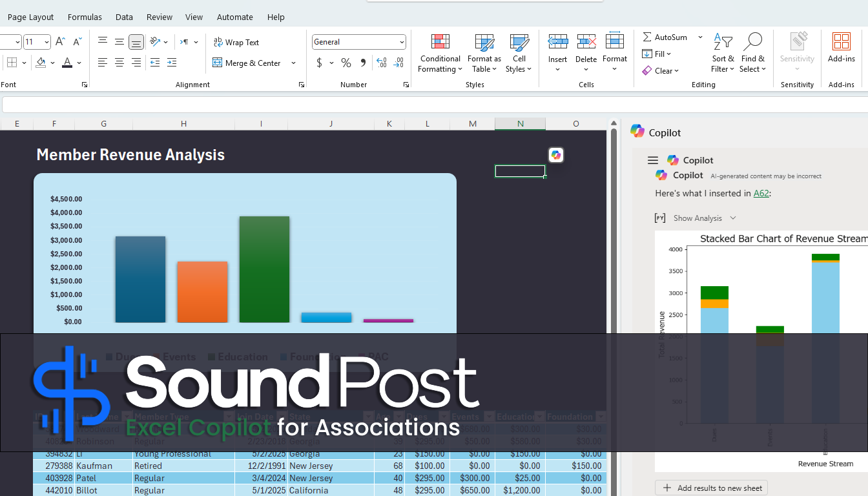Viewport: 868px width, 496px height.
Task: Apply Comma Style formatting
Action: (363, 63)
